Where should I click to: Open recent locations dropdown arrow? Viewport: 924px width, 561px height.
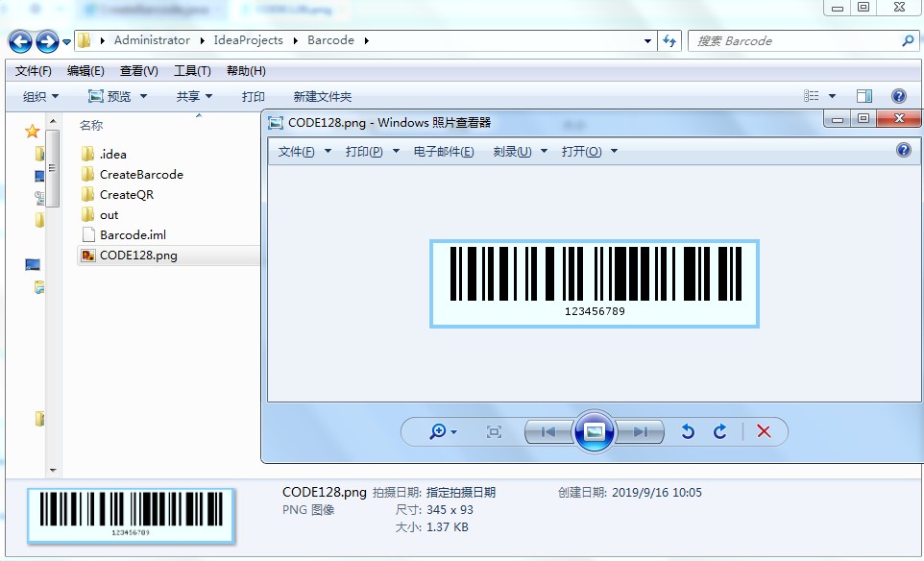[66, 42]
